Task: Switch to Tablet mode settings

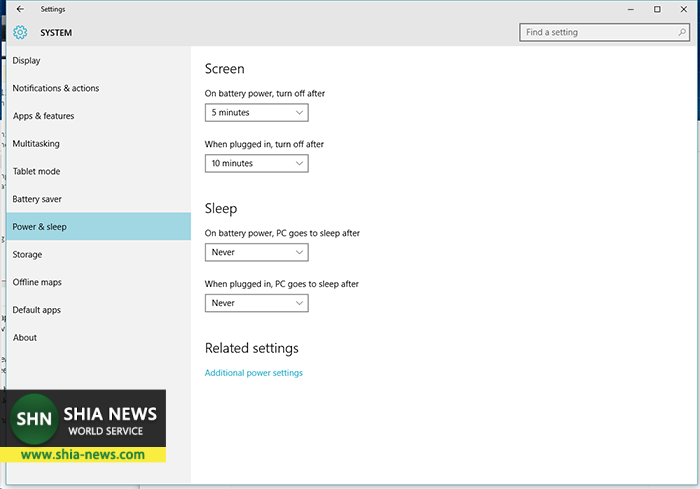Action: click(x=36, y=171)
